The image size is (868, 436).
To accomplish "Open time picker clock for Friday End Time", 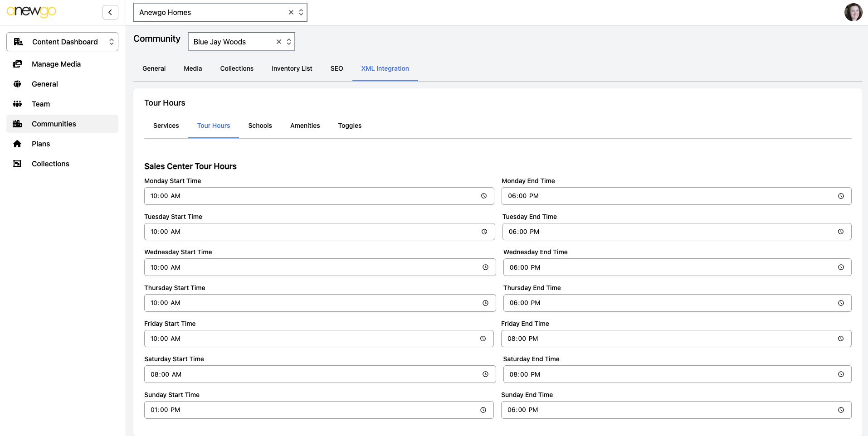I will pos(841,339).
